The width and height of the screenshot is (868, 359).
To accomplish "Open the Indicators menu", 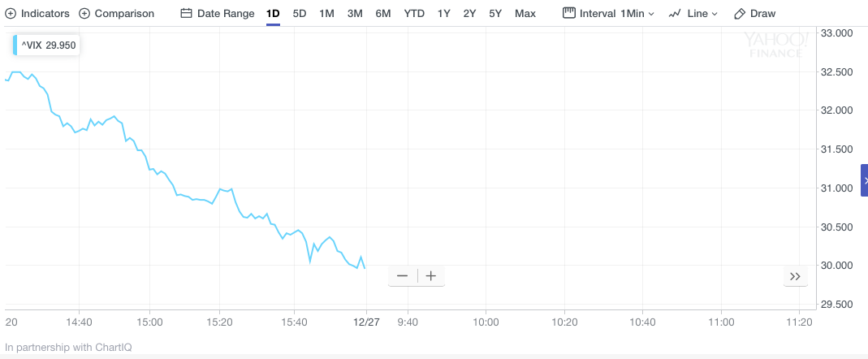I will click(x=37, y=14).
